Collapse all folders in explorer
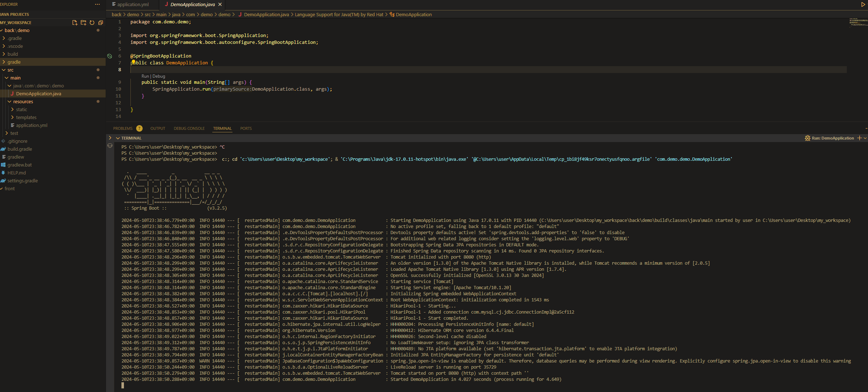868x392 pixels. (101, 23)
